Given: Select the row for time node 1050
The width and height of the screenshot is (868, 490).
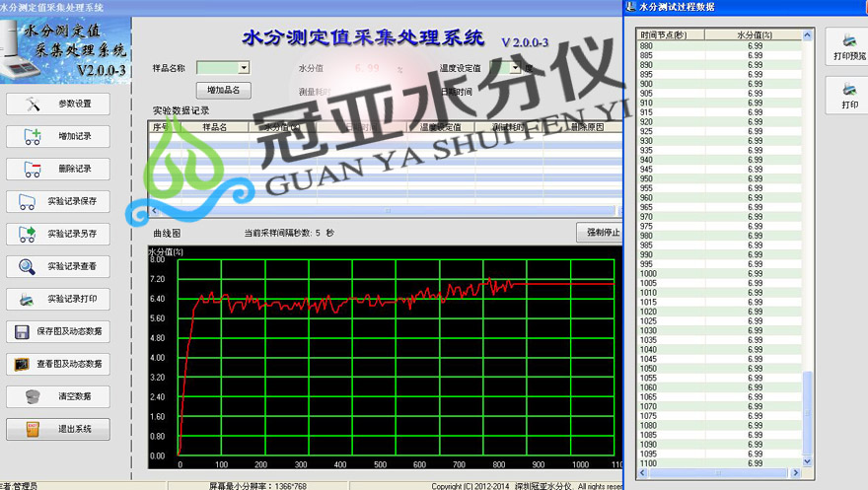Looking at the screenshot, I should [x=719, y=369].
